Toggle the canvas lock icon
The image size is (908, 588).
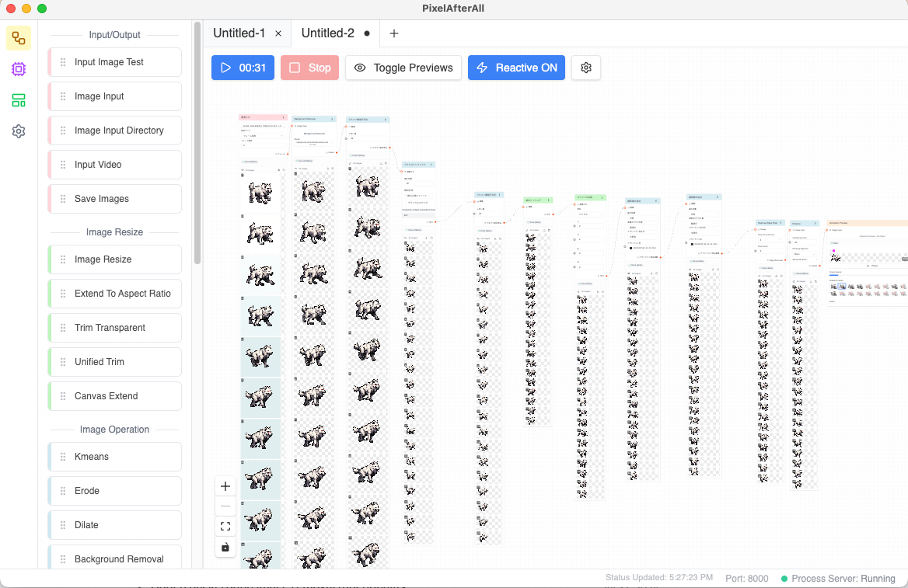[x=225, y=547]
